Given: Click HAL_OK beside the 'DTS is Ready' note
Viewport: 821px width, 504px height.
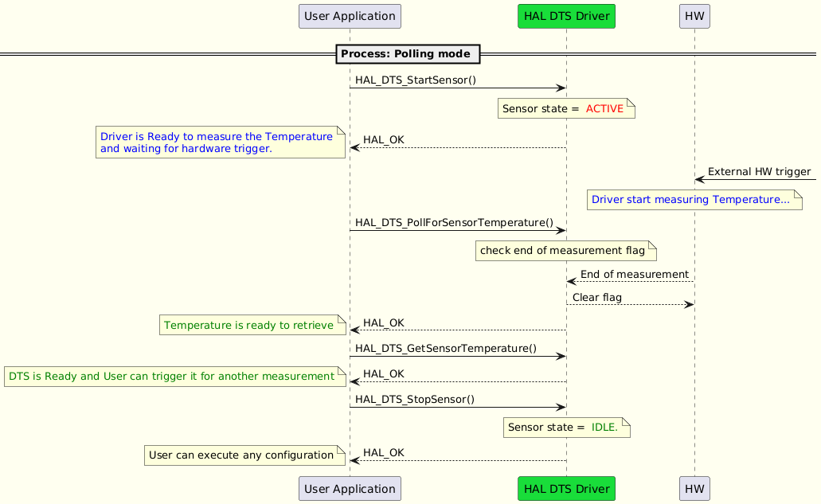Looking at the screenshot, I should pyautogui.click(x=384, y=373).
